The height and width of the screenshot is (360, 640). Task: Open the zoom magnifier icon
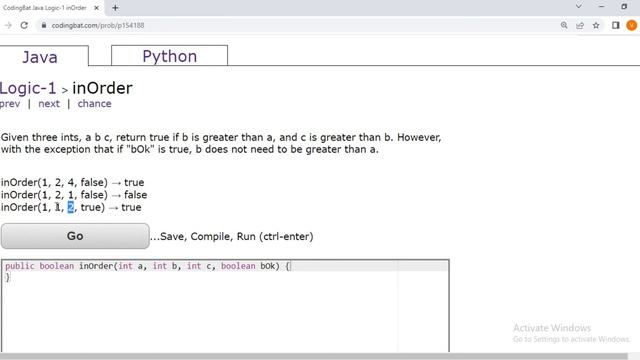[x=564, y=25]
